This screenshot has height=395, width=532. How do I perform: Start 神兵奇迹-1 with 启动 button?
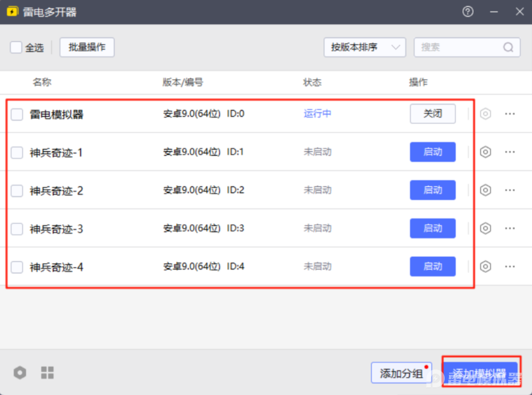[x=432, y=152]
